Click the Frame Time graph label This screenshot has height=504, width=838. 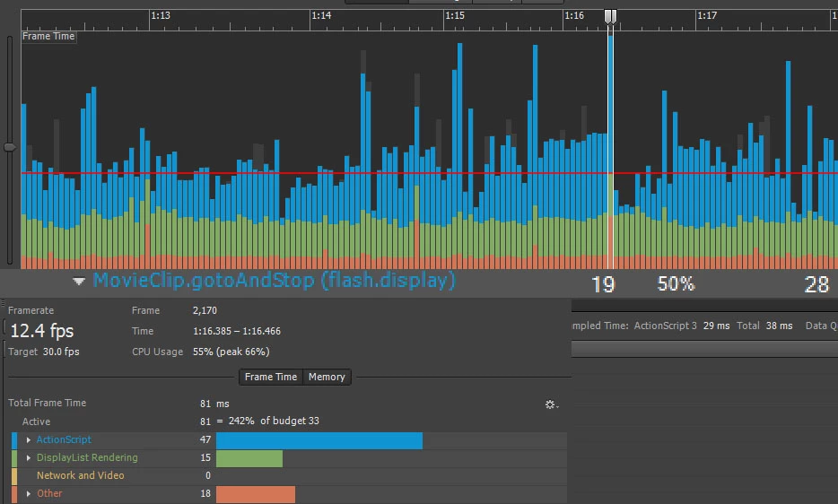point(48,37)
